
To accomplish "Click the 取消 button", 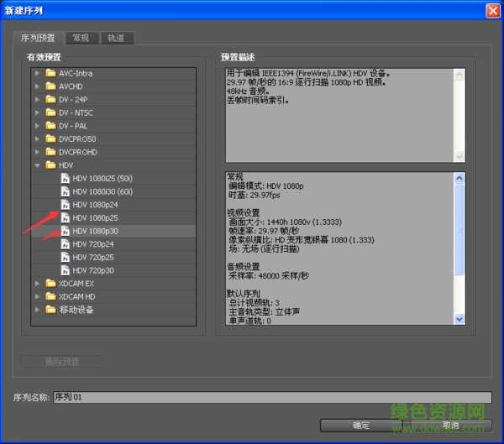I will click(x=450, y=425).
